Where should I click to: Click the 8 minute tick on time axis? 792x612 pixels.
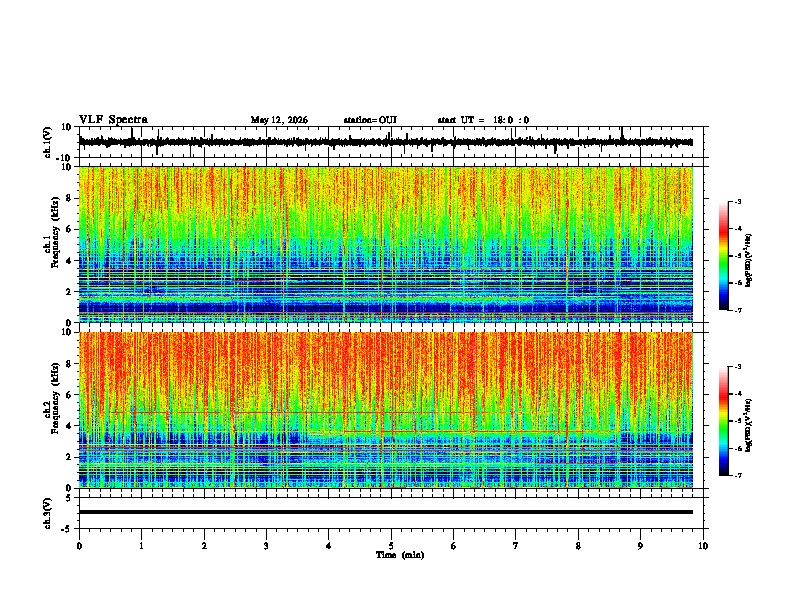(x=578, y=546)
